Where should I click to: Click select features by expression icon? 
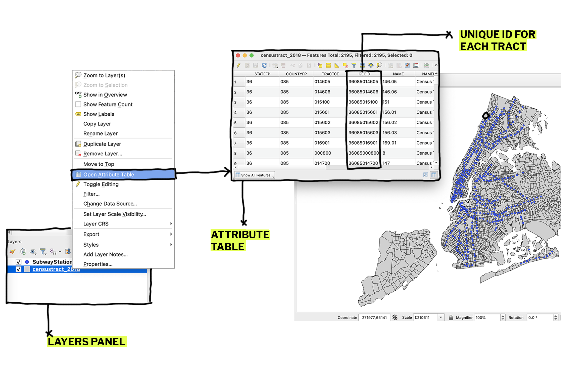pyautogui.click(x=320, y=65)
